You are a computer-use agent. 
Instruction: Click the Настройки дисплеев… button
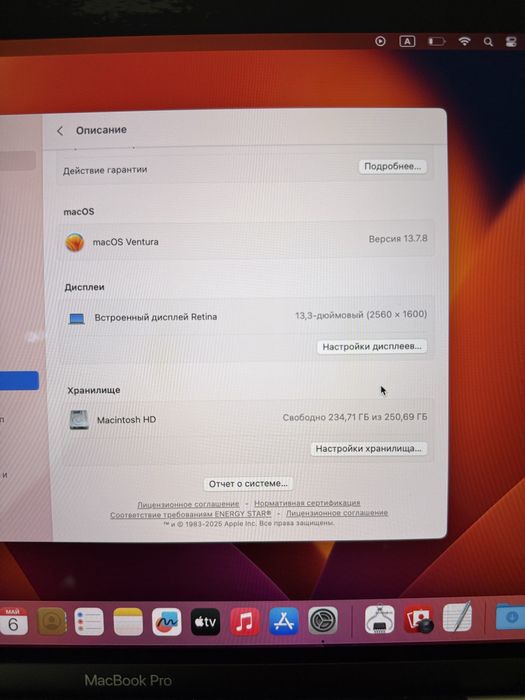(371, 346)
